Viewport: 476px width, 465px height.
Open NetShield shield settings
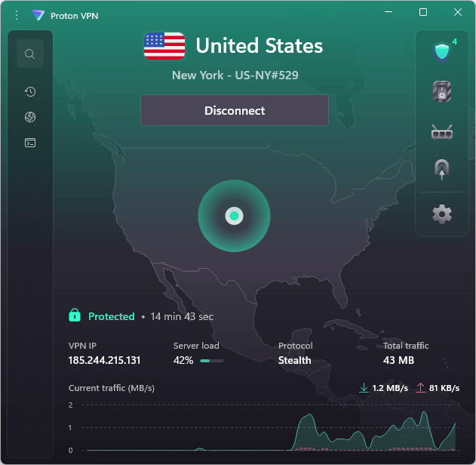click(x=441, y=52)
